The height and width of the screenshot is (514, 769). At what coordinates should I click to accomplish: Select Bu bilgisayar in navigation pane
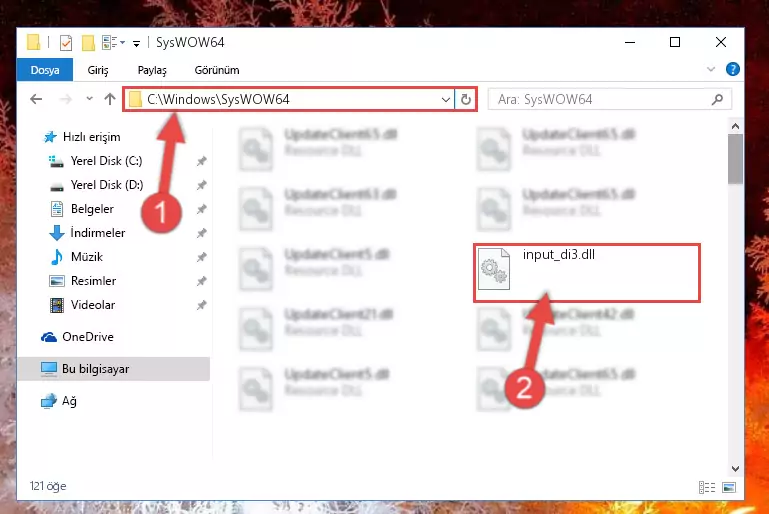click(114, 369)
